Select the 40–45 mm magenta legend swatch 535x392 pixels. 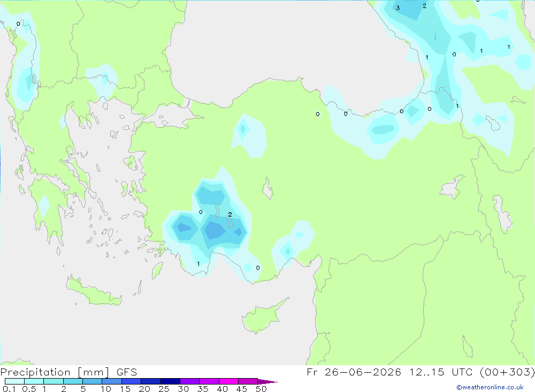228,381
